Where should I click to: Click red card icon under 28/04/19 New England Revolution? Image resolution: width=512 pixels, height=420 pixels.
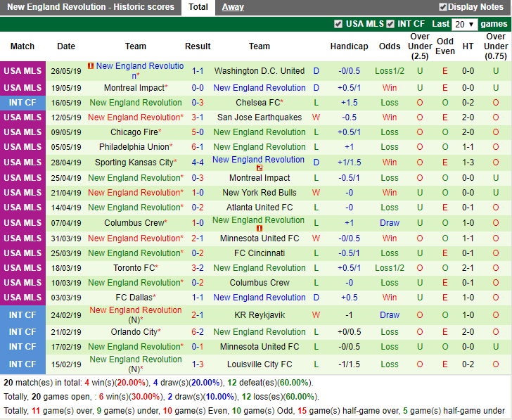point(260,168)
